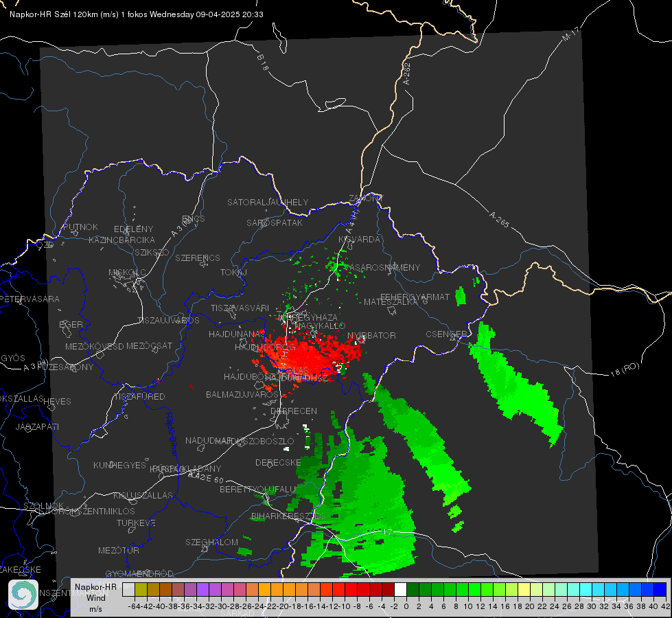This screenshot has height=618, width=672.
Task: Click the '20' value on the legend
Action: pos(530,606)
